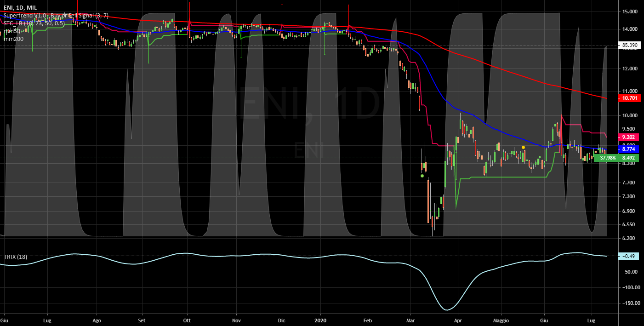Click the green dot marker near March low
Image resolution: width=644 pixels, height=326 pixels.
coord(422,176)
